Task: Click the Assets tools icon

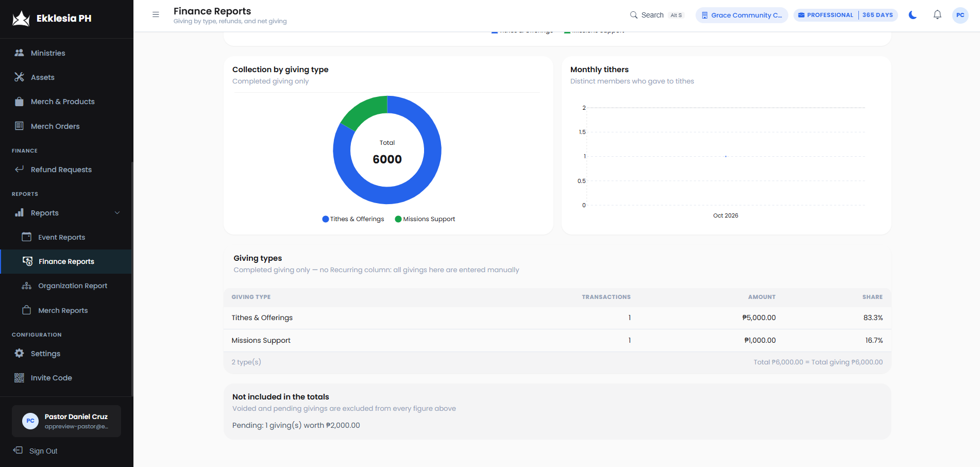Action: click(x=20, y=77)
